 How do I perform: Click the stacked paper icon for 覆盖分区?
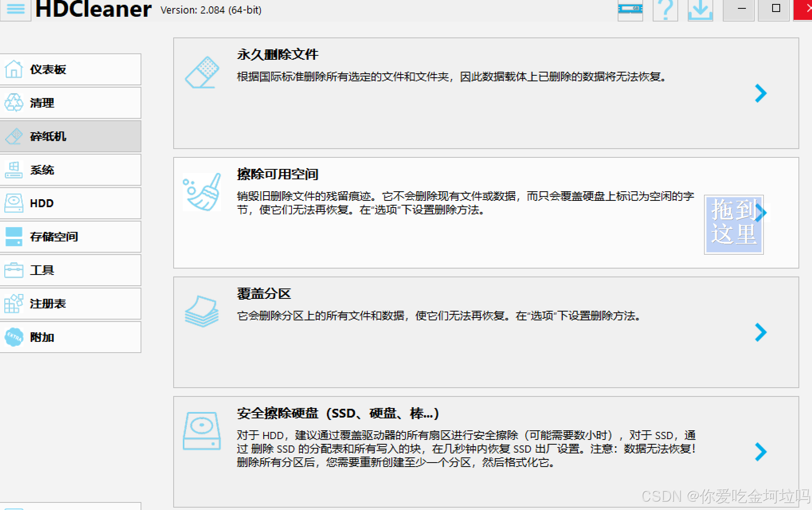pos(202,311)
